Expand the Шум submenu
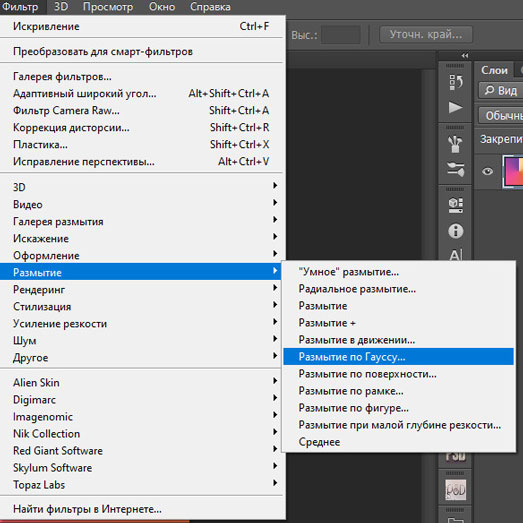 click(141, 340)
